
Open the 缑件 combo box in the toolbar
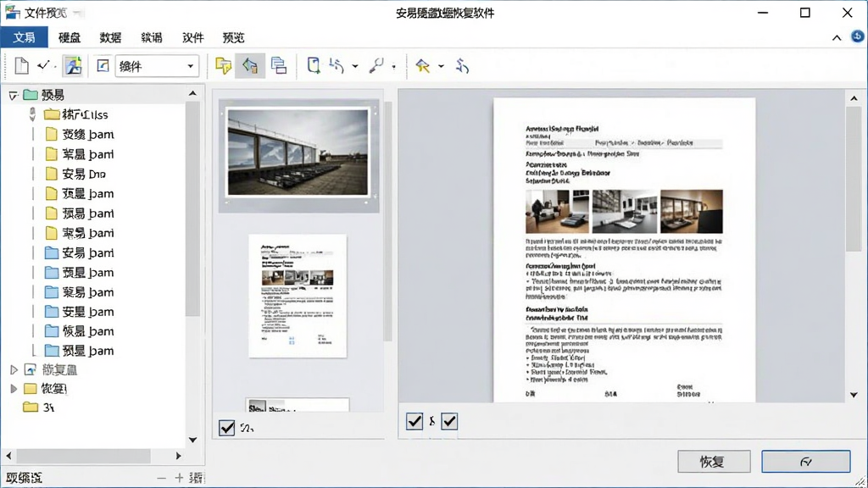tap(157, 66)
